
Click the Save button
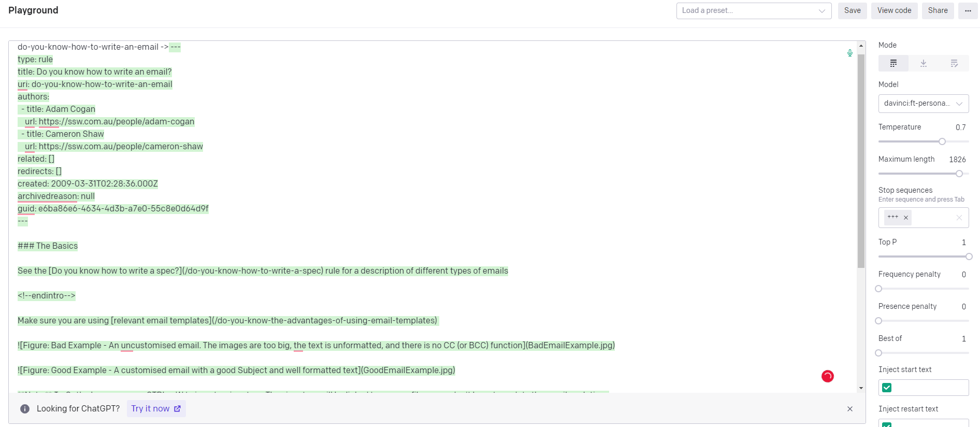point(852,11)
